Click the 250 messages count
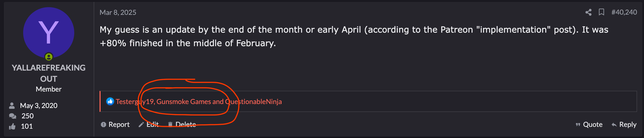Viewport: 644px width, 138px height. coord(28,116)
